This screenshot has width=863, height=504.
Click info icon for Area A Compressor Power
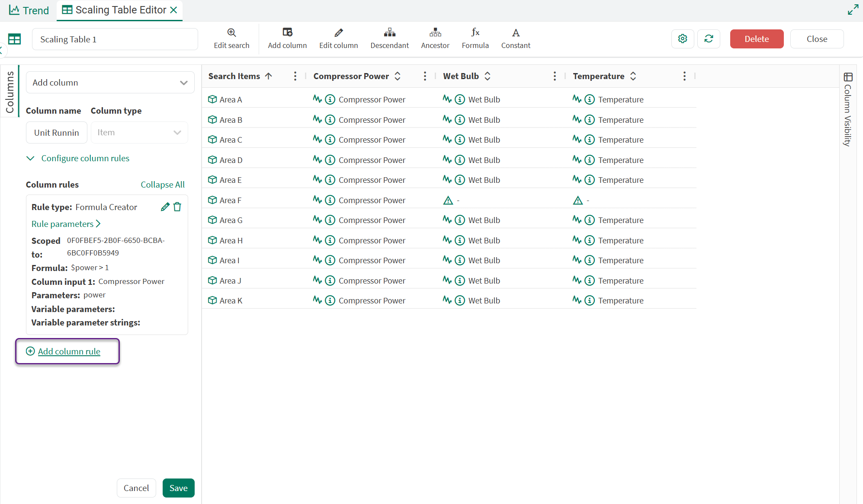point(330,99)
